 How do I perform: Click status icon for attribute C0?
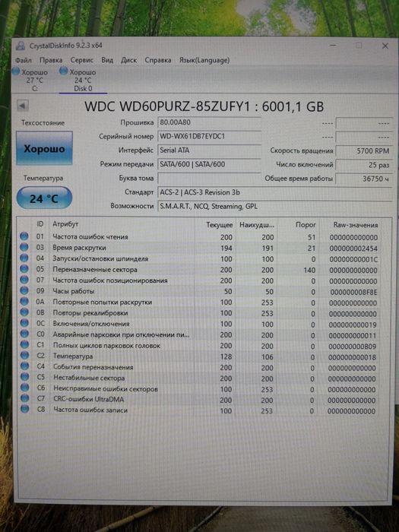pyautogui.click(x=24, y=334)
